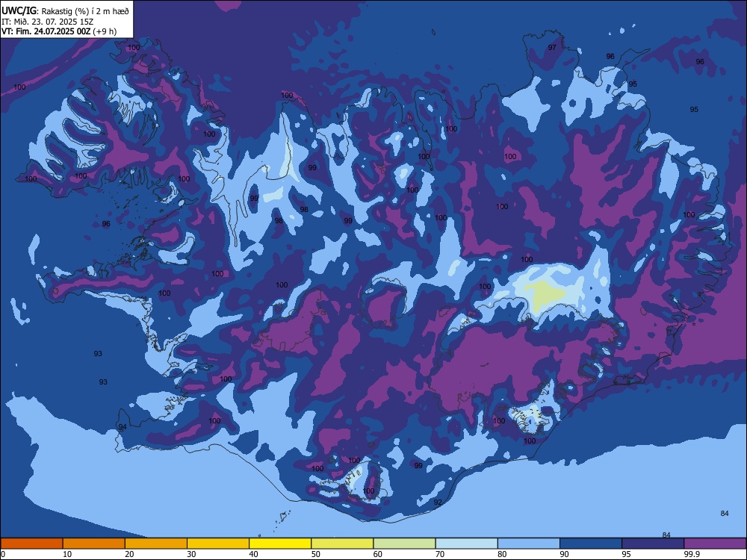Click the "94" humidity value on the map

click(x=123, y=426)
